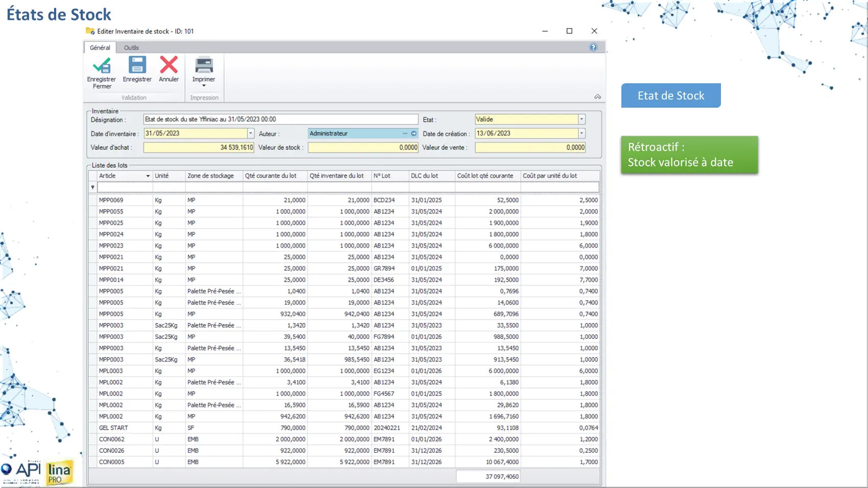Click the Enregistrer Fermer checkmark icon
This screenshot has width=868, height=488.
102,66
